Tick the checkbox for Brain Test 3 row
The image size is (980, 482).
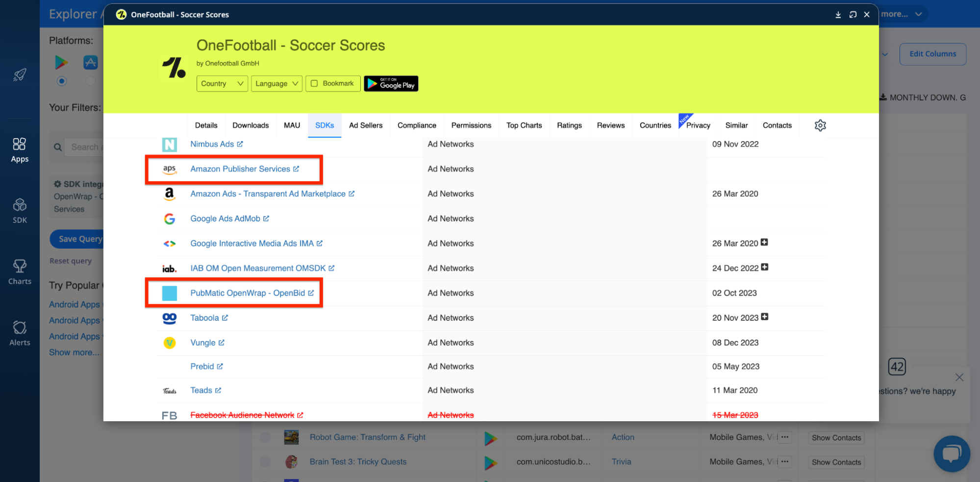pyautogui.click(x=265, y=461)
